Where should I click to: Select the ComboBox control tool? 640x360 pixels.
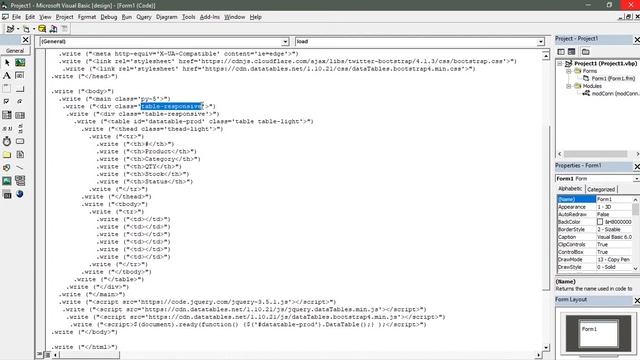pyautogui.click(x=7, y=115)
